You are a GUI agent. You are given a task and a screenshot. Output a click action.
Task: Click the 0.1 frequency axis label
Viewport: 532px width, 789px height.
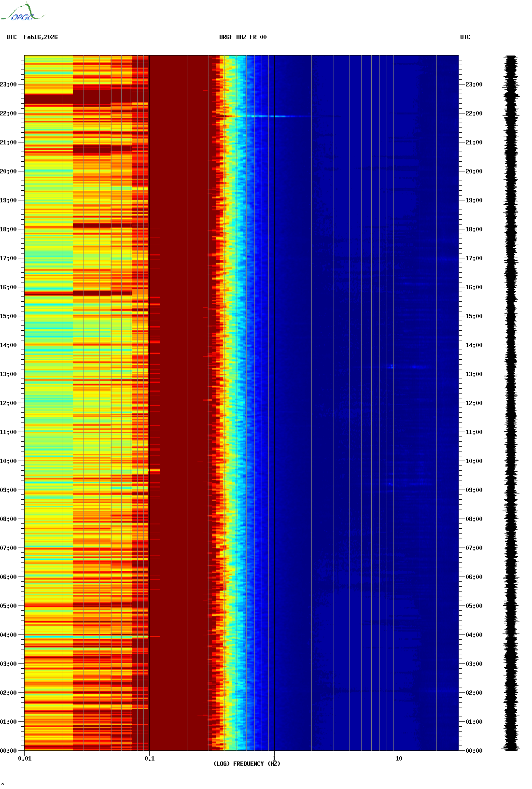coord(149,759)
